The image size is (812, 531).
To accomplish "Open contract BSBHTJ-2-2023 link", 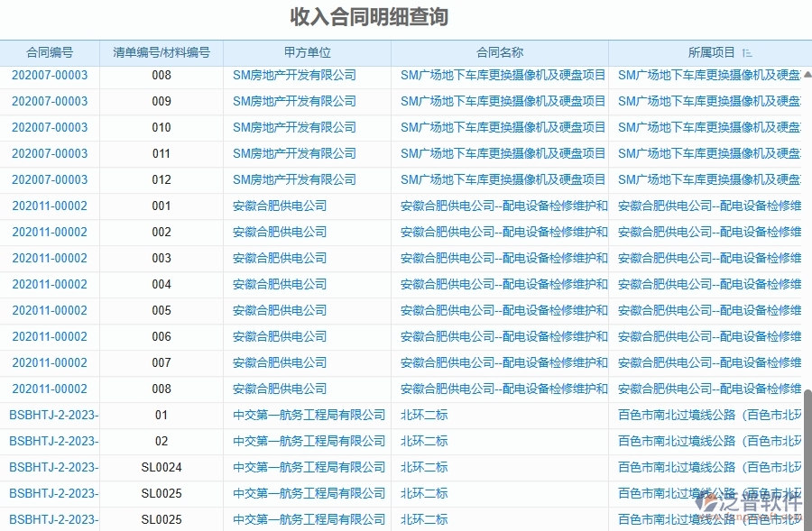I will [50, 415].
